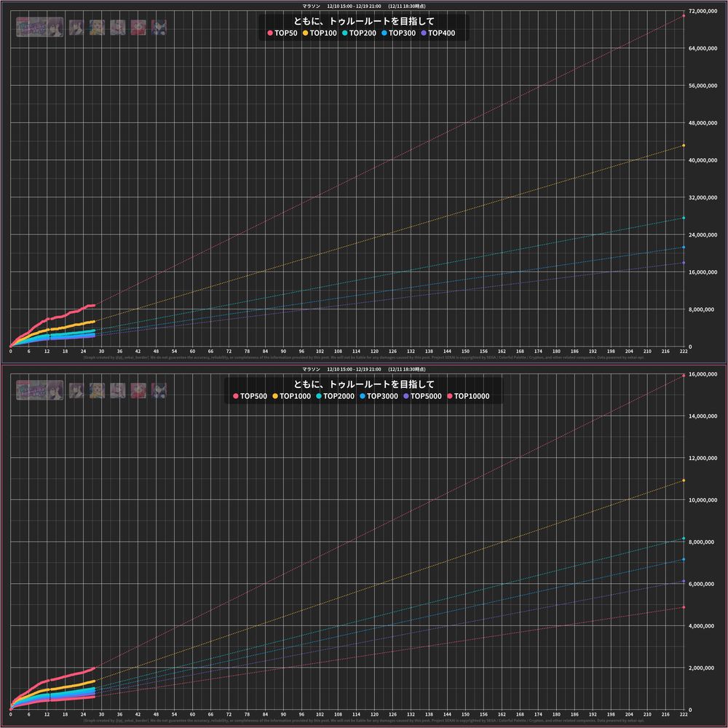Click the event banner thumbnail in the TOP50–TOP400 chart

click(40, 28)
